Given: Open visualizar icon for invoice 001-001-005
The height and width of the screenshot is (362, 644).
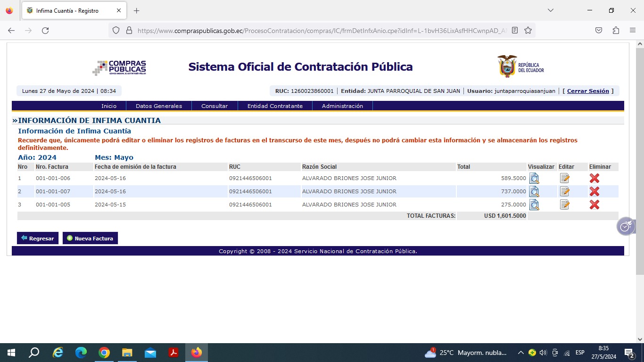Looking at the screenshot, I should [x=534, y=205].
